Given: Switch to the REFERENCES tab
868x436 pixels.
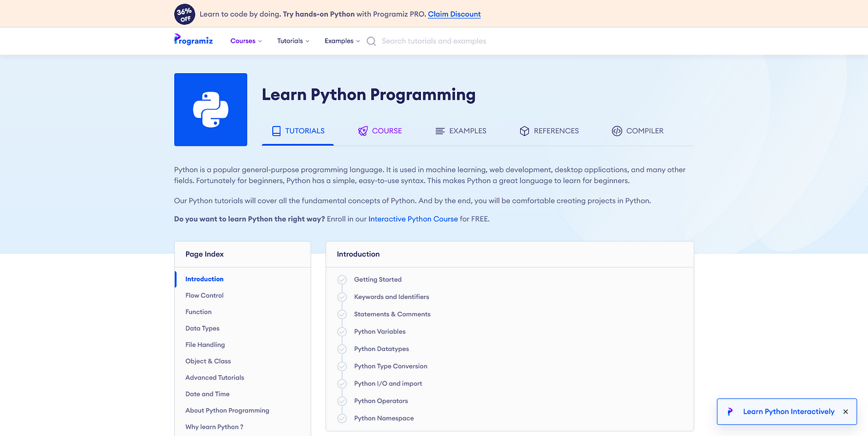Looking at the screenshot, I should [549, 131].
